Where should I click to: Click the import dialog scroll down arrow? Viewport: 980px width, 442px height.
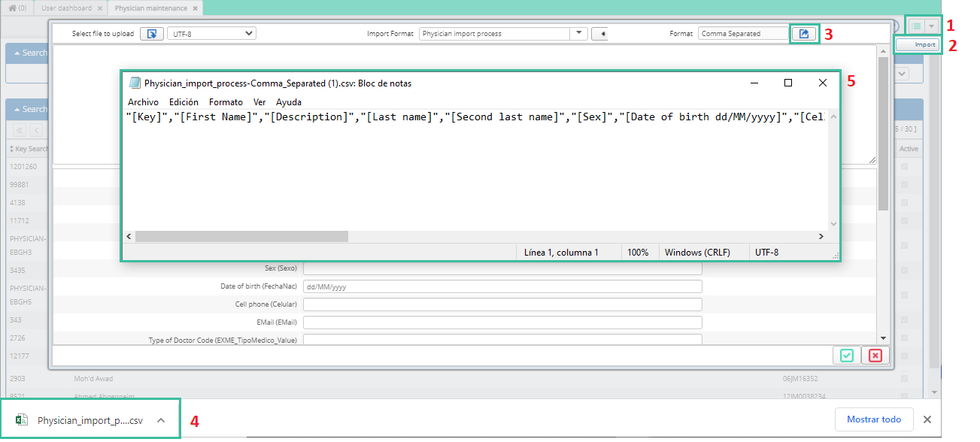click(883, 339)
